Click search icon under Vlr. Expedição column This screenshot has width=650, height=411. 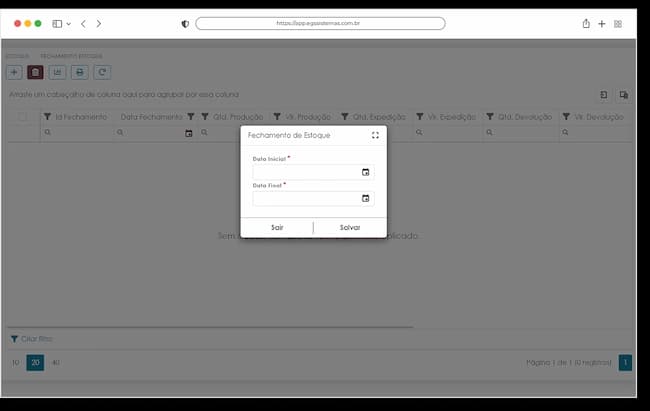[419, 132]
